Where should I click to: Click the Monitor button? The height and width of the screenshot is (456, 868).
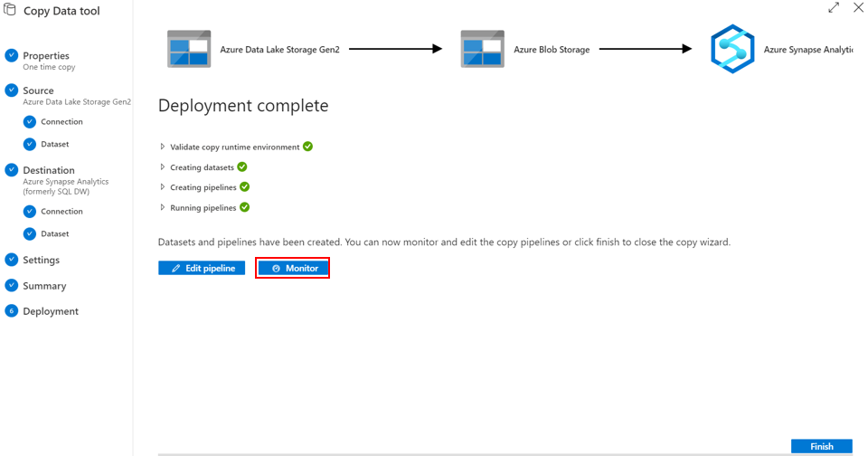[x=292, y=268]
